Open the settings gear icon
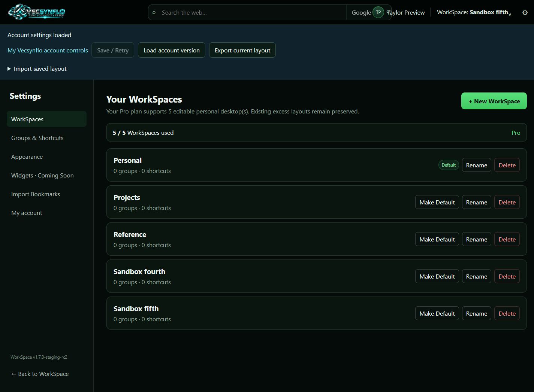 coord(525,13)
